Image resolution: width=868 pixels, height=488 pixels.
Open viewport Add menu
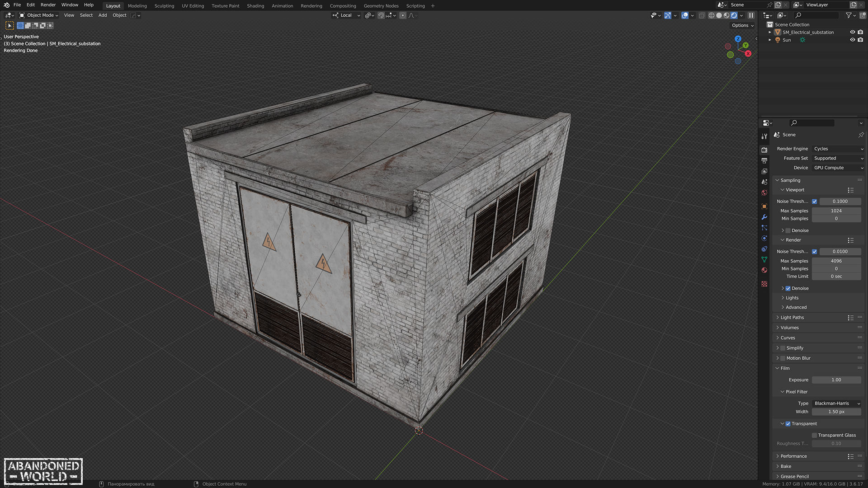[103, 15]
